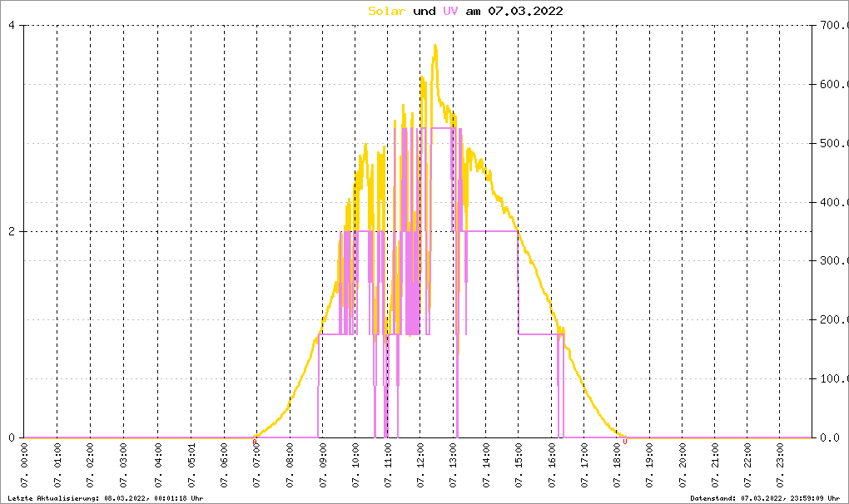This screenshot has height=504, width=849.
Task: Click the time axis label "07. 04:00"
Action: coord(158,465)
